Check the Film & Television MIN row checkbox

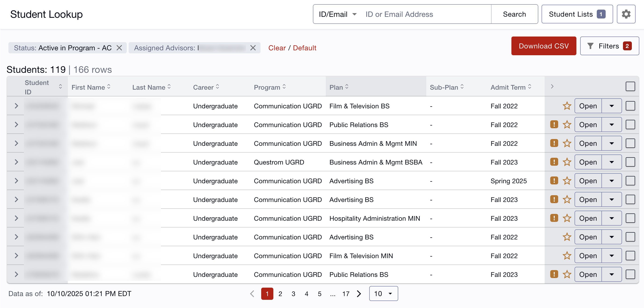[x=630, y=256]
